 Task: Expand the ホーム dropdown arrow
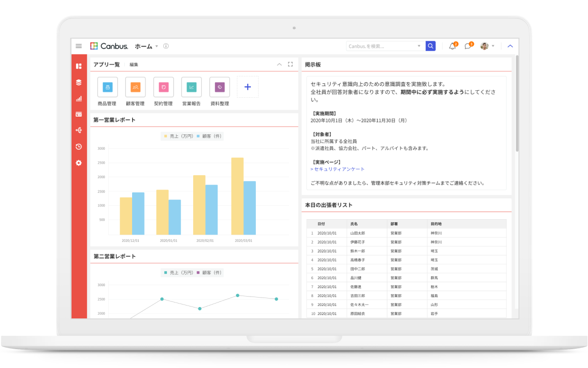156,46
